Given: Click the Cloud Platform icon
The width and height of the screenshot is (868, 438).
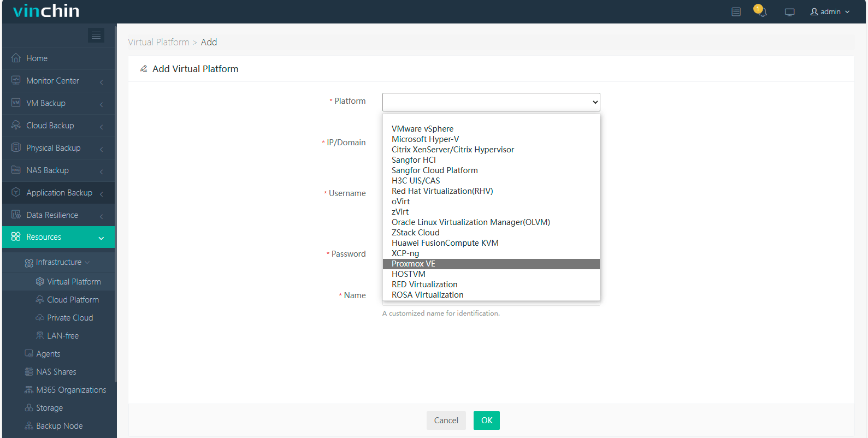Looking at the screenshot, I should [x=40, y=299].
